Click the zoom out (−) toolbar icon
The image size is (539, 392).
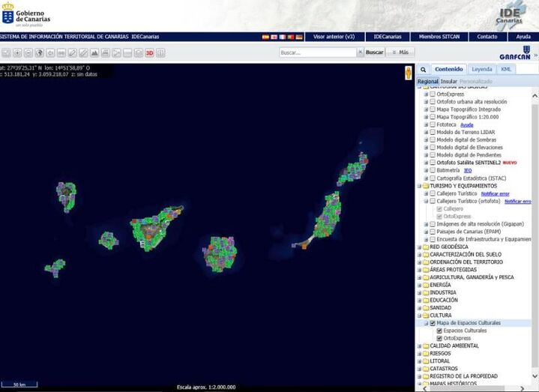coord(28,52)
